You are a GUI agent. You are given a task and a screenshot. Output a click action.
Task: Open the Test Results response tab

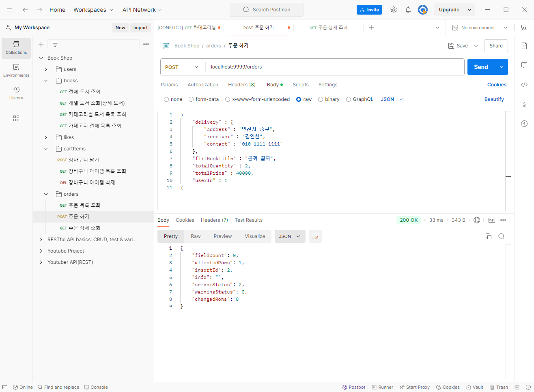[x=249, y=220]
